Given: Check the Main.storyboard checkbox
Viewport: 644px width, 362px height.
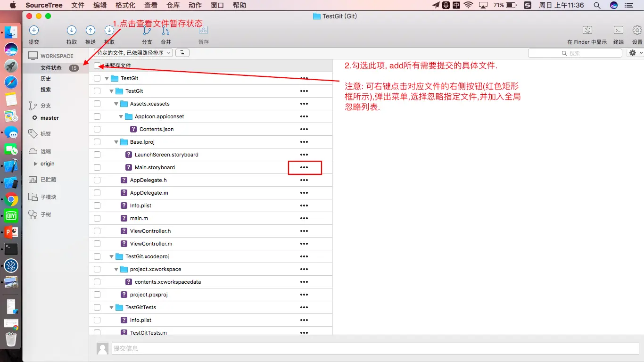Looking at the screenshot, I should click(97, 167).
